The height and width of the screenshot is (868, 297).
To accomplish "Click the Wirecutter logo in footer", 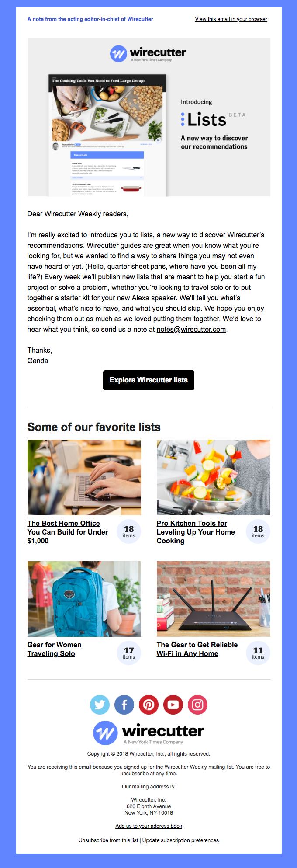I will [148, 733].
